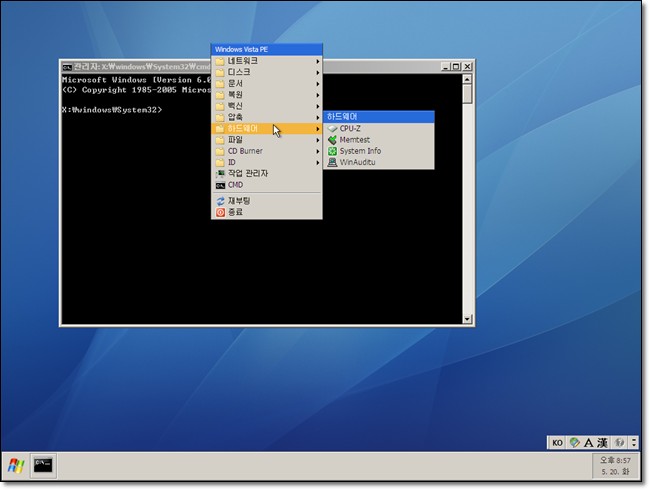Image resolution: width=650 pixels, height=490 pixels.
Task: Open System Info from hardware submenu
Action: tap(378, 151)
